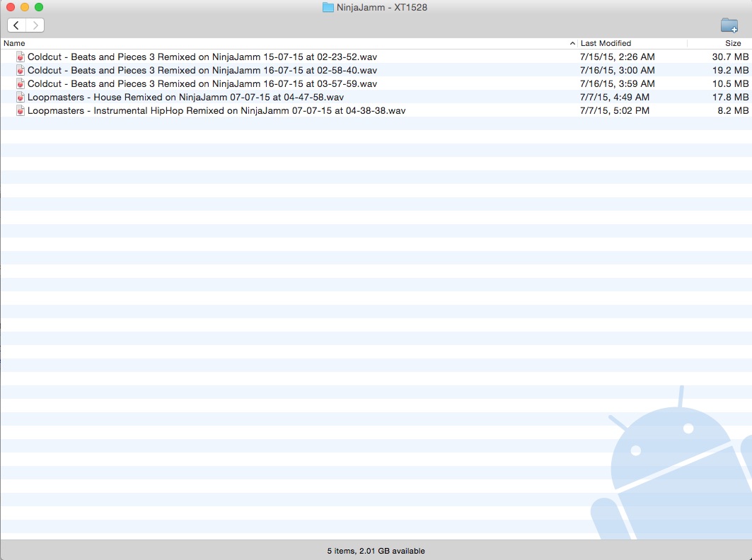
Task: Create a new folder with the folder-plus icon
Action: click(729, 25)
